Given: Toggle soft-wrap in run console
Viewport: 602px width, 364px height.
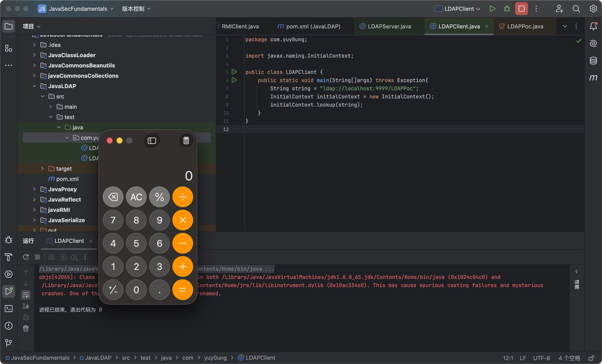Looking at the screenshot, I should 26,295.
